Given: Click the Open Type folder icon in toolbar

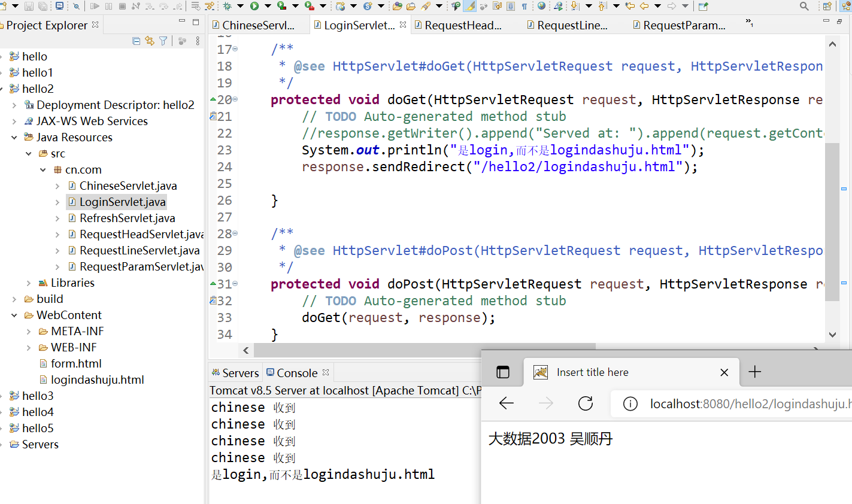Looking at the screenshot, I should (x=397, y=6).
